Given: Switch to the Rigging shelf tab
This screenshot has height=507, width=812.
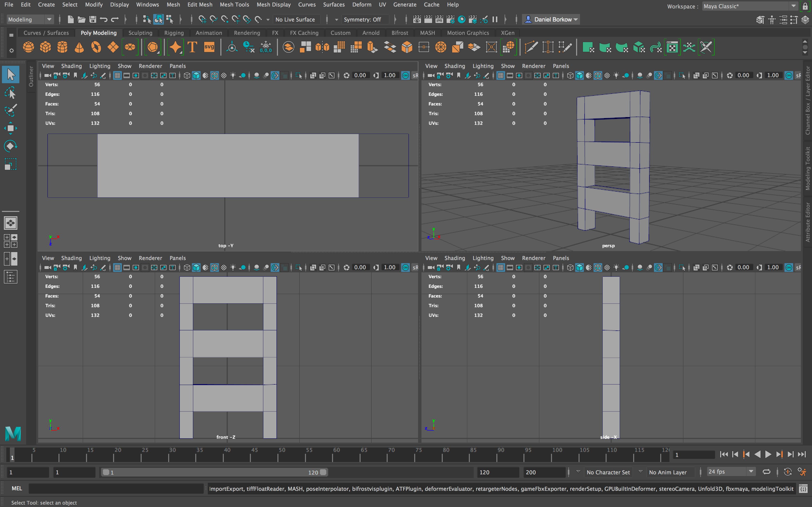Looking at the screenshot, I should tap(174, 33).
